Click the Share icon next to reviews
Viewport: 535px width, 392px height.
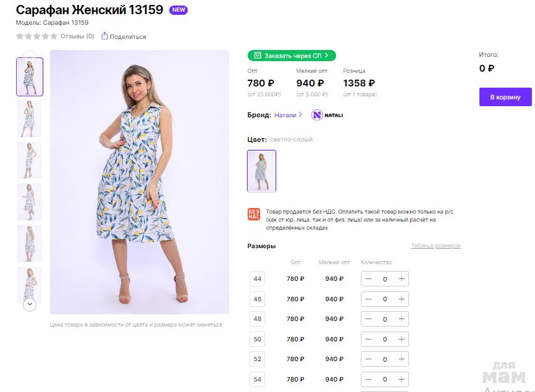(104, 36)
